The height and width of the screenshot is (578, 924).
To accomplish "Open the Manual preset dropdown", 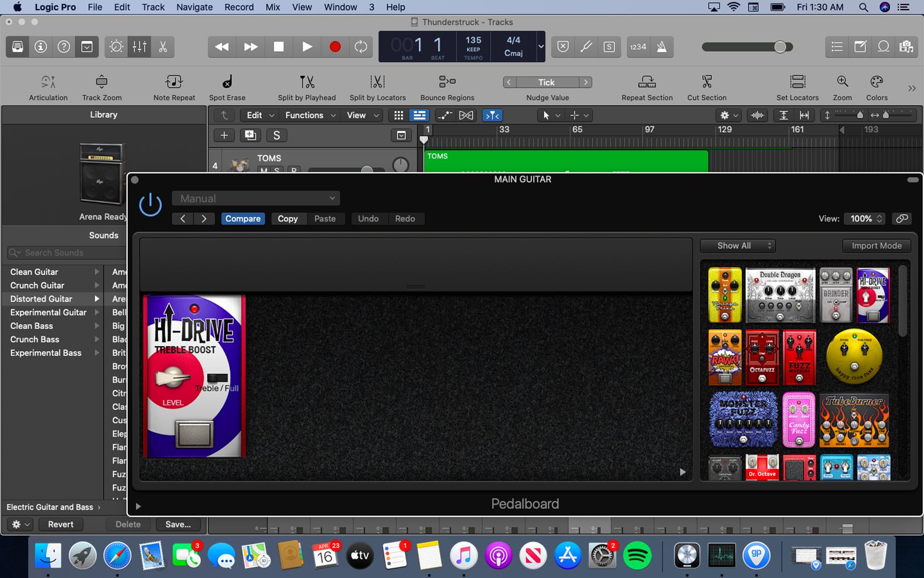I will [x=256, y=199].
